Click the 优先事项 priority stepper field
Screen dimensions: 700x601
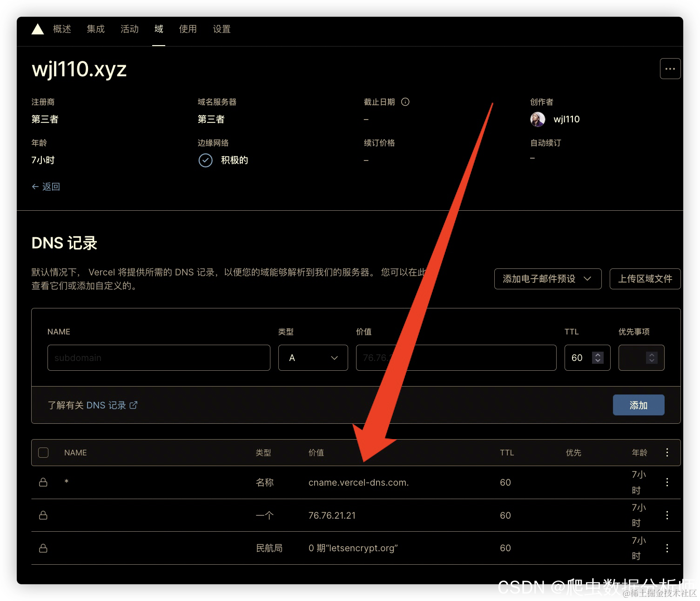(641, 358)
